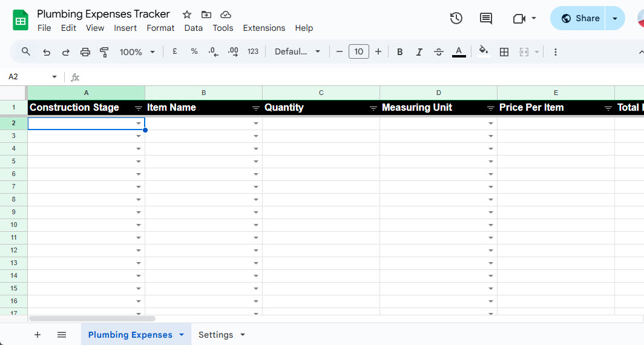The height and width of the screenshot is (345, 644).
Task: Open the zoom level dropdown
Action: click(x=137, y=52)
